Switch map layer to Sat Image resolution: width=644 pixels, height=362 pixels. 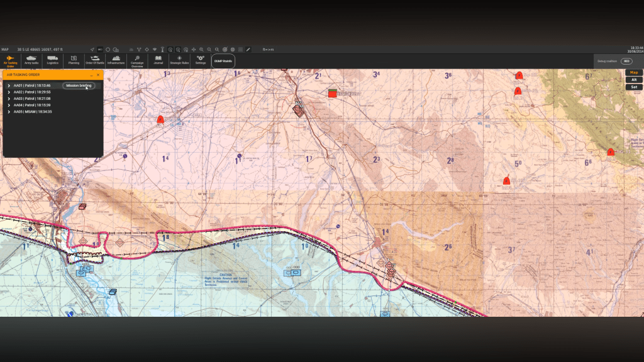pyautogui.click(x=634, y=87)
